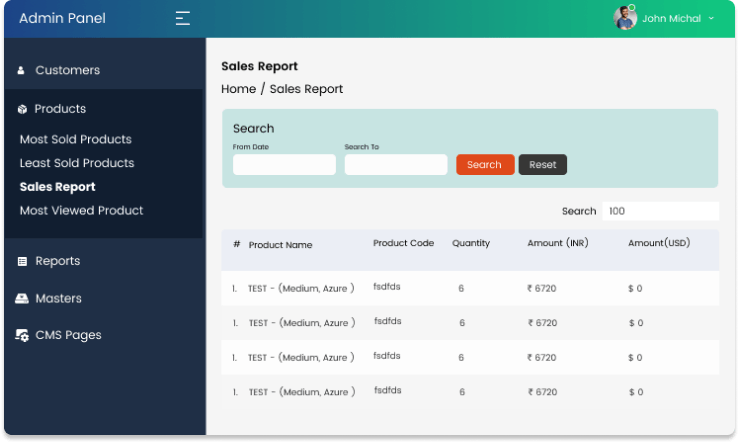Screen dimensions: 739x443
Task: Sort by Product Code column header
Action: (x=403, y=243)
